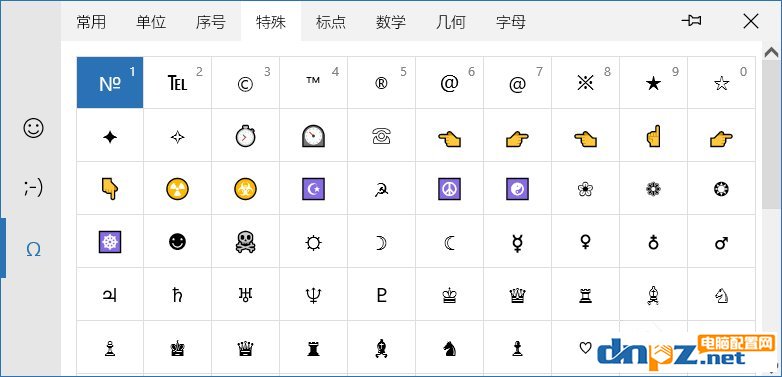Image resolution: width=782 pixels, height=377 pixels.
Task: Pick the TEL telephone sign symbol
Action: tap(178, 82)
